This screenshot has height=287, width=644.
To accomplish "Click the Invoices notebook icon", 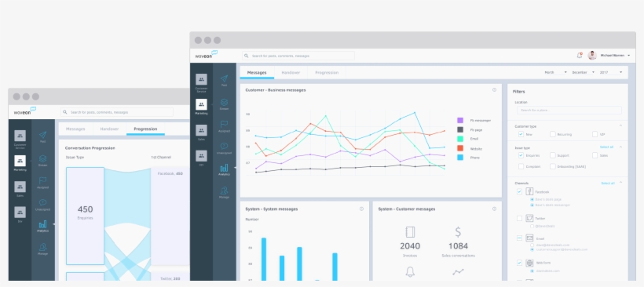I will tap(410, 232).
